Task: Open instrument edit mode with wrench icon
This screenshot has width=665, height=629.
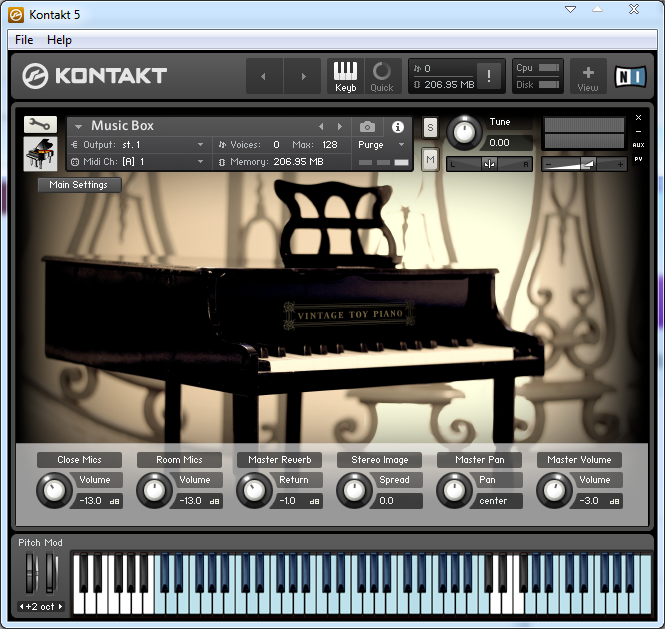Action: (40, 124)
